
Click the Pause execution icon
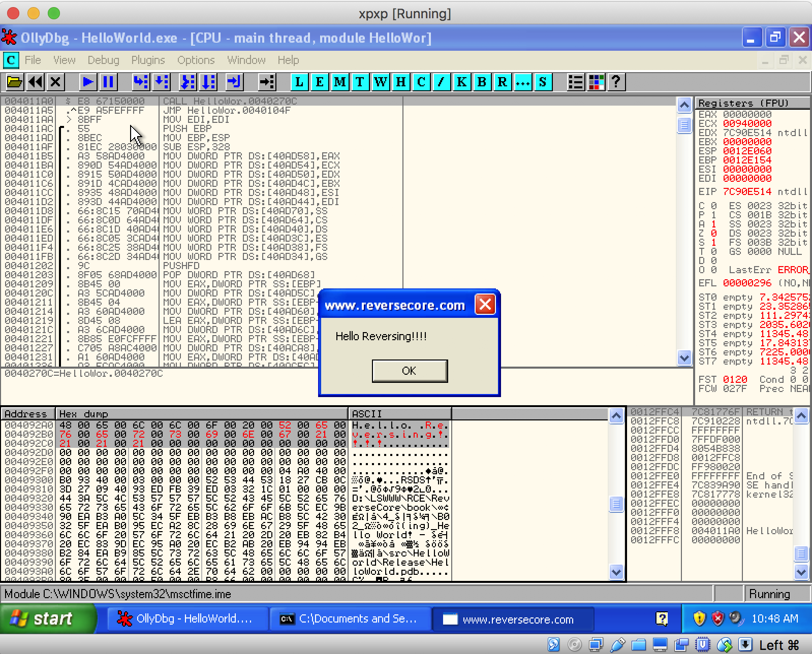(108, 82)
